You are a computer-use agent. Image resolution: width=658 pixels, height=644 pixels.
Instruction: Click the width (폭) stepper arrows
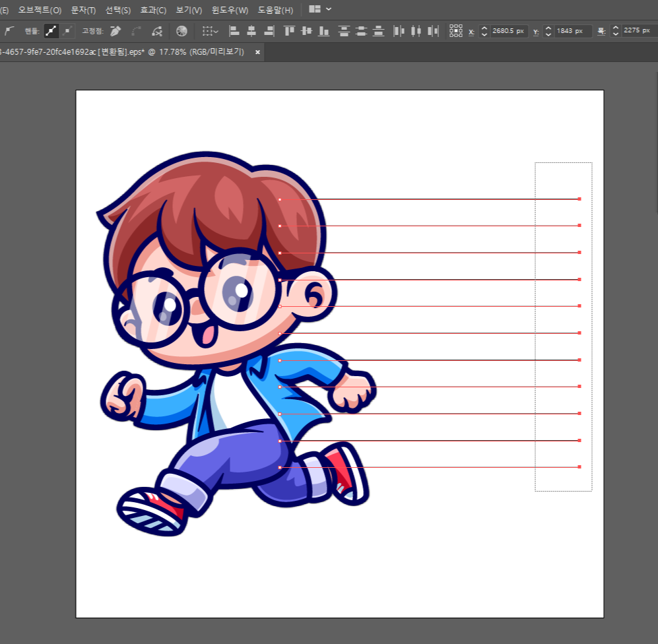tap(616, 30)
